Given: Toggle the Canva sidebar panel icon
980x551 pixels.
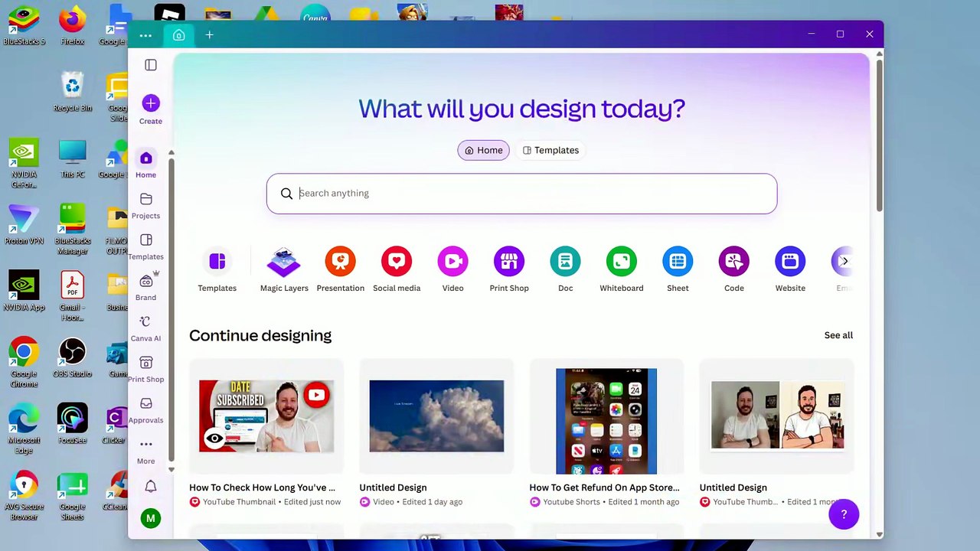Looking at the screenshot, I should [151, 65].
